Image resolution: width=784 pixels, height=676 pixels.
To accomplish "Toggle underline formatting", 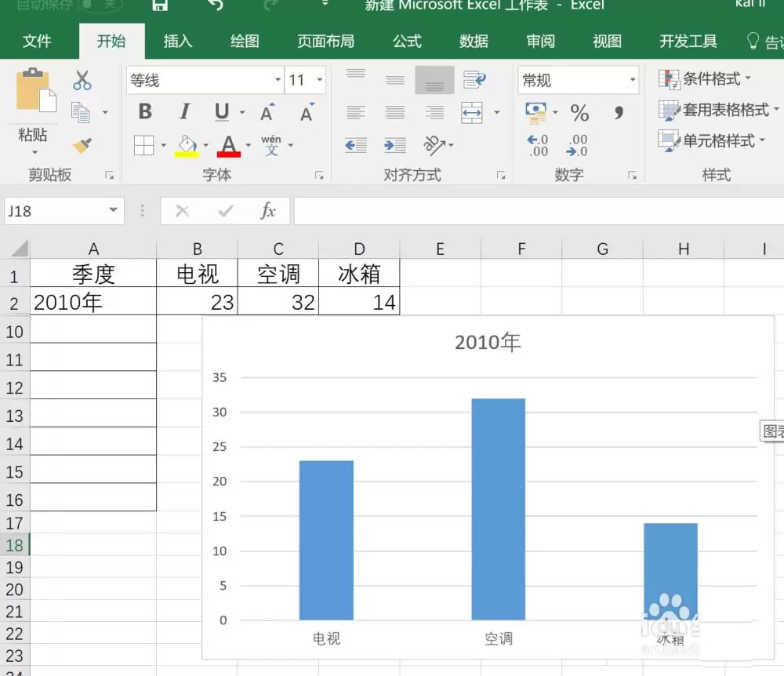I will point(222,112).
